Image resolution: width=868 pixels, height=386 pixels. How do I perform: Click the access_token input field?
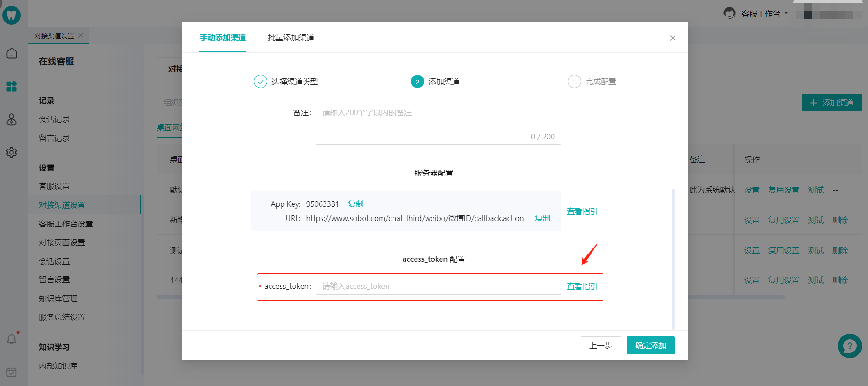[438, 286]
